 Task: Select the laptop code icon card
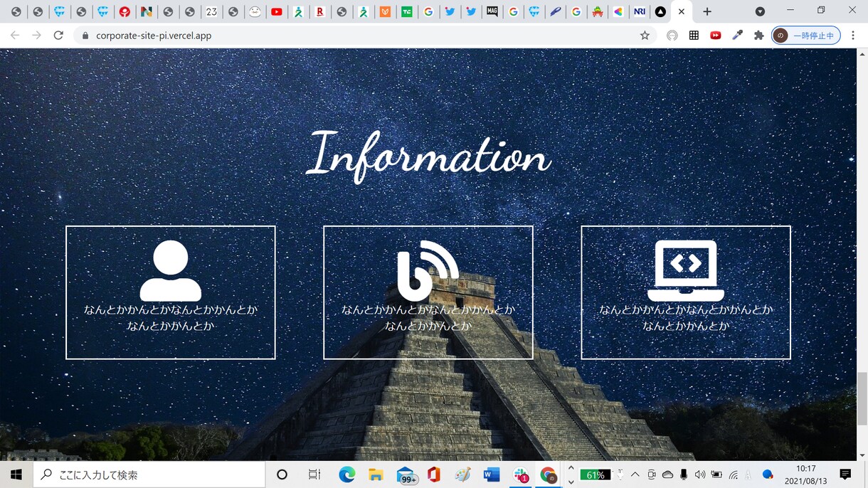tap(686, 292)
